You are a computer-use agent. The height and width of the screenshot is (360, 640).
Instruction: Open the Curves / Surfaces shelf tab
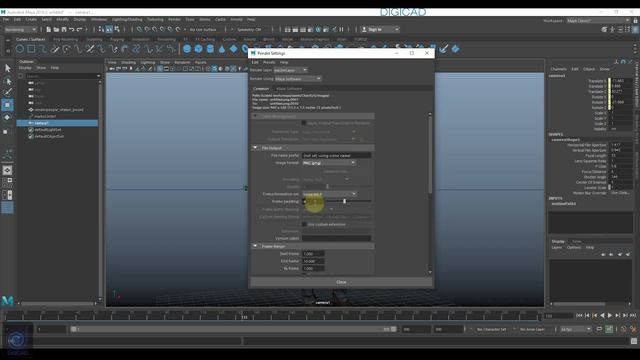31,39
